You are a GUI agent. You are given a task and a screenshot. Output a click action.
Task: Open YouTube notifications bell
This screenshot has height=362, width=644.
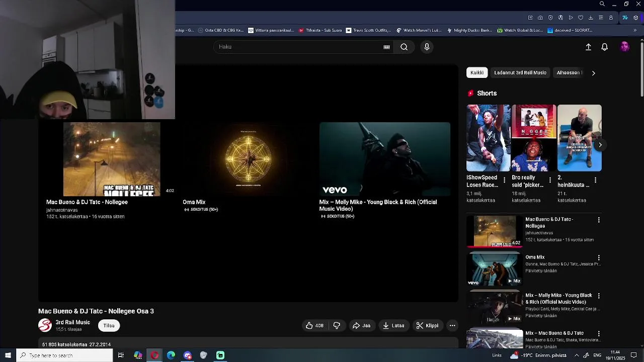click(x=605, y=47)
